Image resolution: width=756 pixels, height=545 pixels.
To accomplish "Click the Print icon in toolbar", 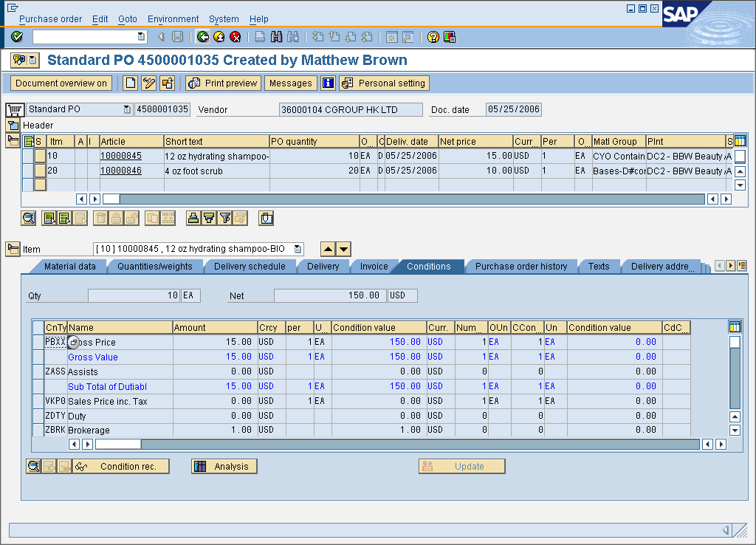I will click(x=260, y=37).
